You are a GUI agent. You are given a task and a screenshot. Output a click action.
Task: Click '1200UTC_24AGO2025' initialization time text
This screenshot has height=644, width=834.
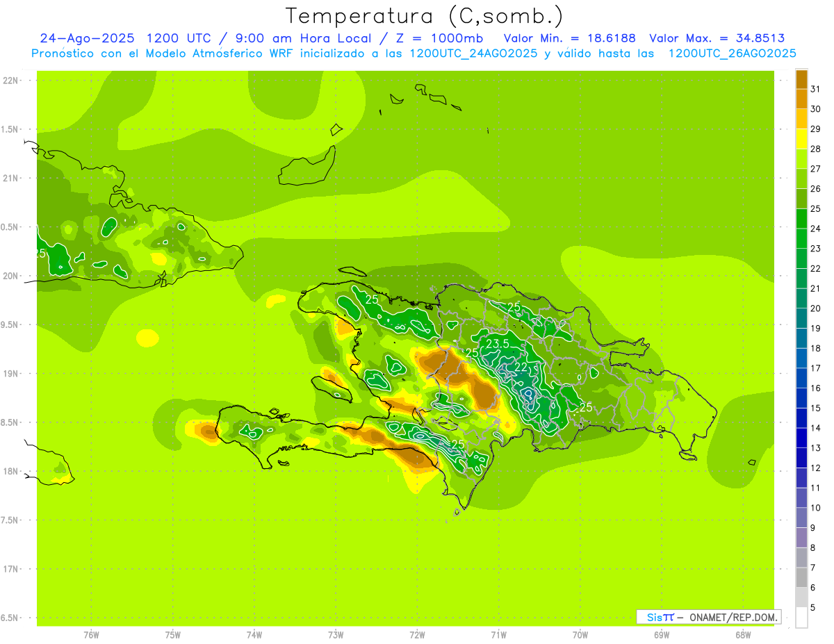click(473, 53)
